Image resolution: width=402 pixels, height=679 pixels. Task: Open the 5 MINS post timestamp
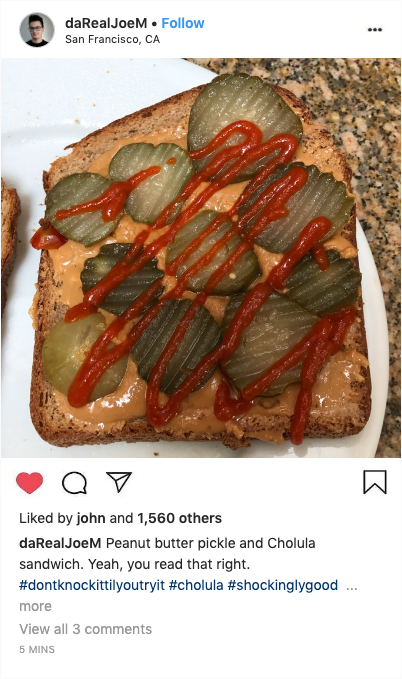click(37, 649)
